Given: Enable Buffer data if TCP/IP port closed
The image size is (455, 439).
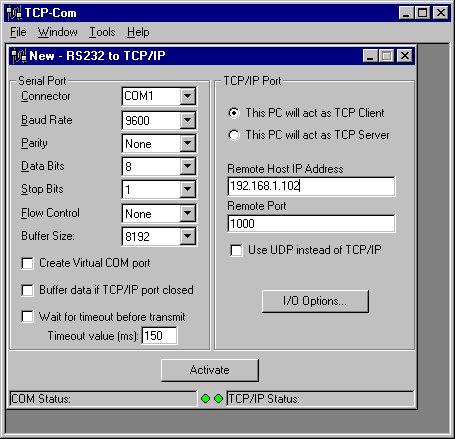Looking at the screenshot, I should pos(27,290).
